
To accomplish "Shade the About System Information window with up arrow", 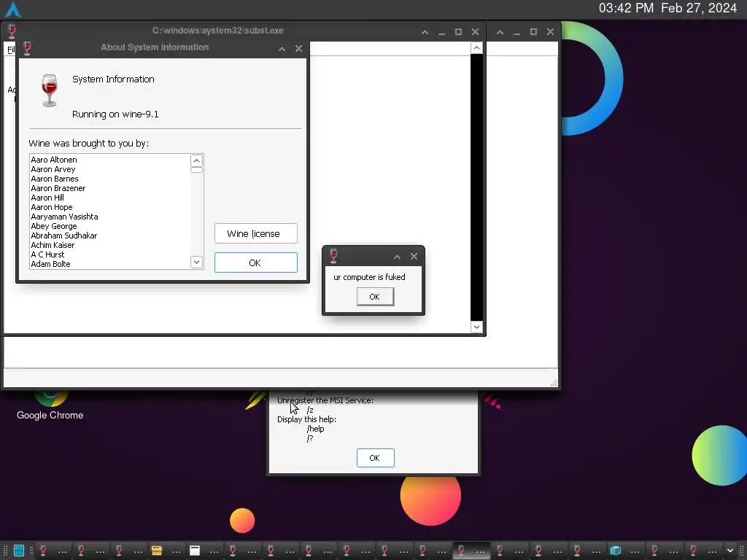I will tap(282, 49).
